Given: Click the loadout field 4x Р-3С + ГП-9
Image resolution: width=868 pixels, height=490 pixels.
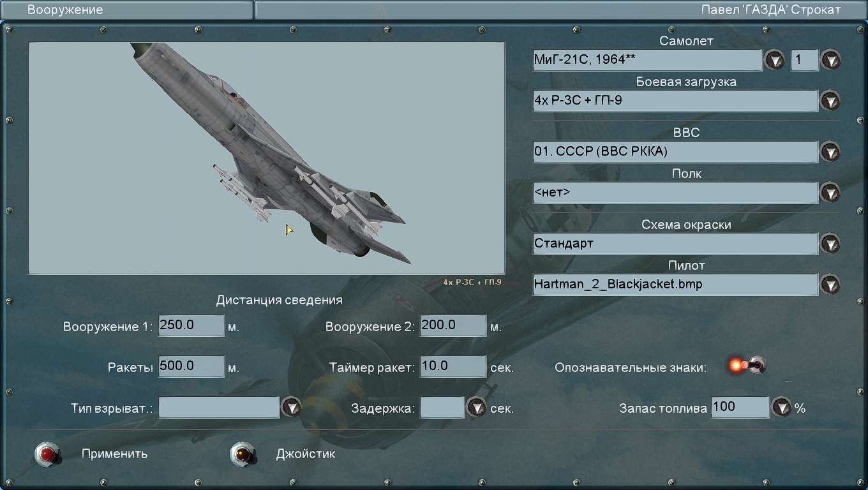Looking at the screenshot, I should click(x=676, y=101).
